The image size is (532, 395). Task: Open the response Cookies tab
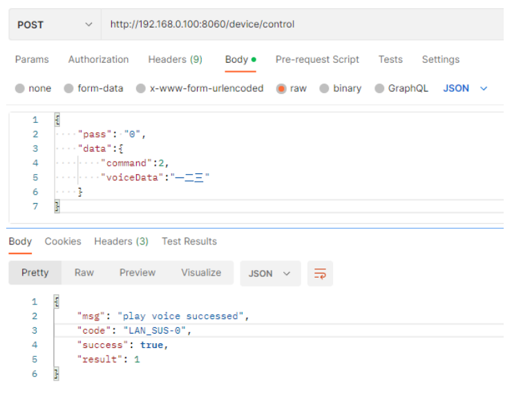point(63,242)
